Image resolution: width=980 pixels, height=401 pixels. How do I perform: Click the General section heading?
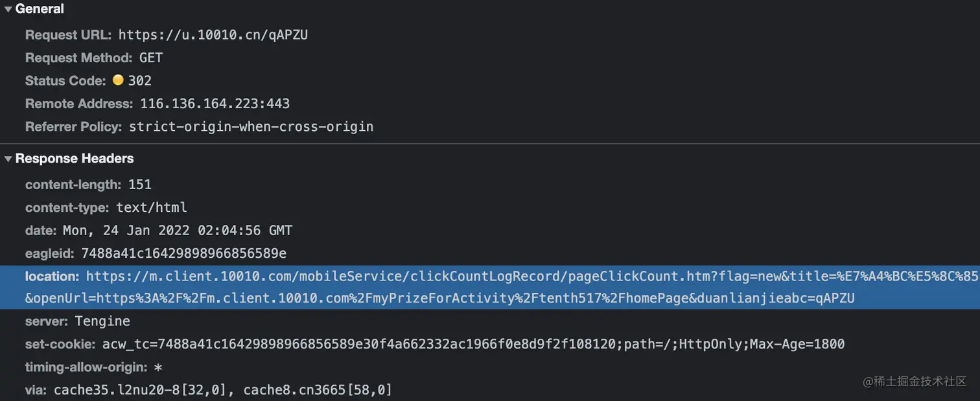click(40, 9)
